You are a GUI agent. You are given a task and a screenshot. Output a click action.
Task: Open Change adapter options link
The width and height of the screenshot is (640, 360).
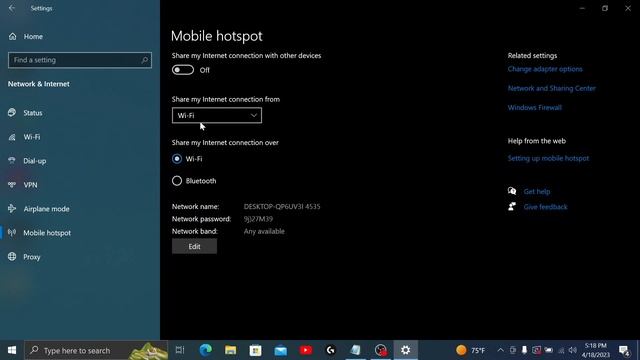[x=545, y=69]
